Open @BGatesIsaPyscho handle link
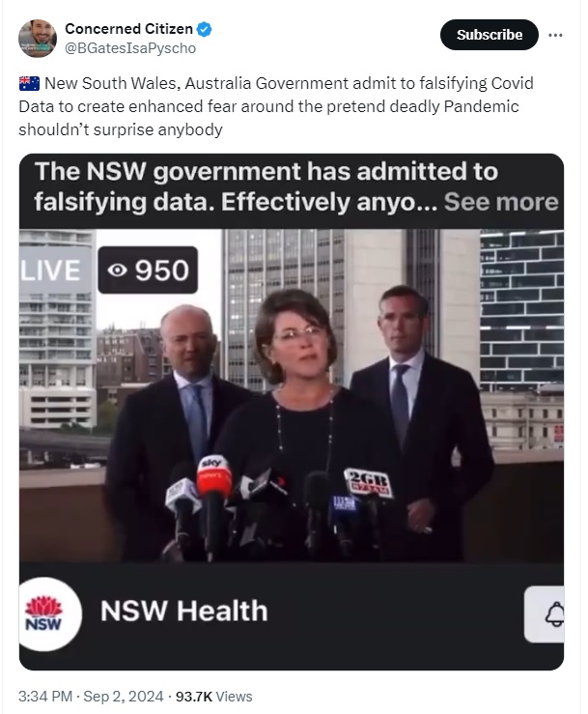This screenshot has height=714, width=588. [x=130, y=48]
